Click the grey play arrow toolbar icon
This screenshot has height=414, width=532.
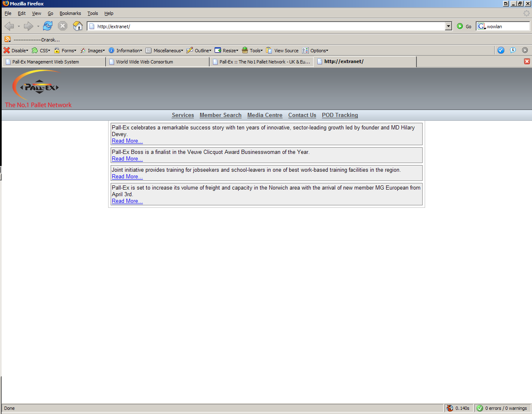pos(525,50)
